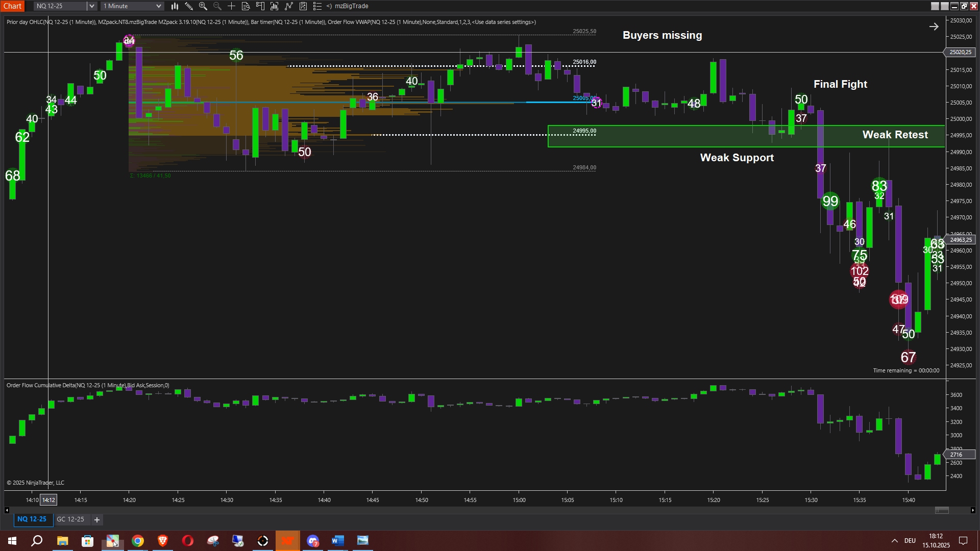The image size is (980, 551).
Task: Click the scrollbar left arrow
Action: coord(7,510)
